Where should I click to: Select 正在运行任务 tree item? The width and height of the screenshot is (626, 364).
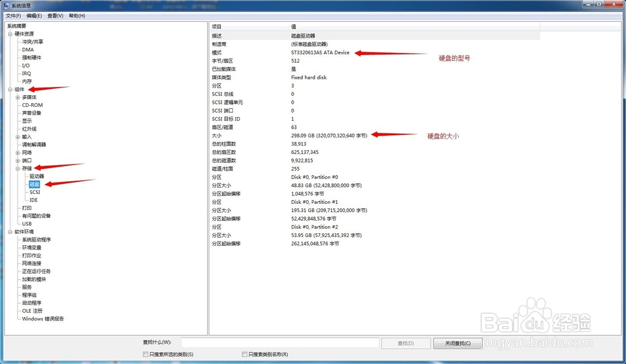(x=36, y=271)
